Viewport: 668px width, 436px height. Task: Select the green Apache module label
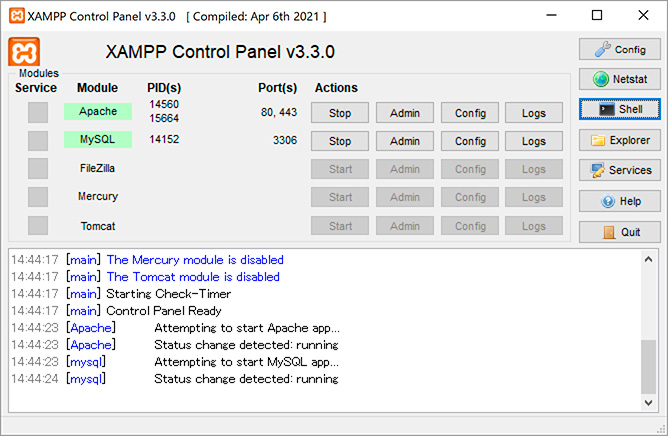point(98,111)
